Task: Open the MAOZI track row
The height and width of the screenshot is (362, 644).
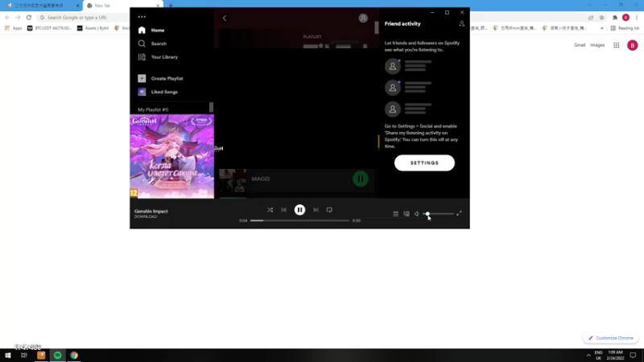Action: tap(296, 180)
